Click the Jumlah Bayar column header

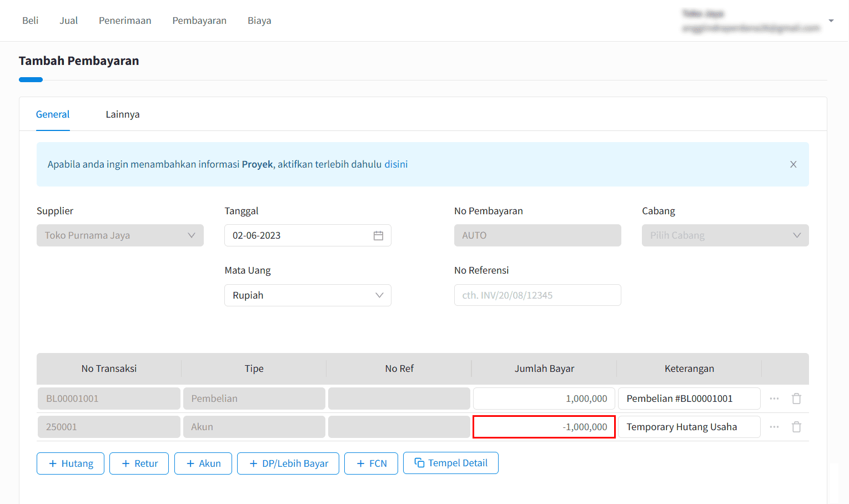(x=544, y=369)
